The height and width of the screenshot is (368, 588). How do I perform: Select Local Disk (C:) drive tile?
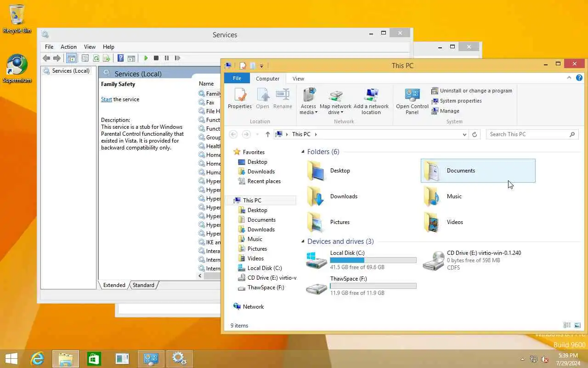click(361, 260)
